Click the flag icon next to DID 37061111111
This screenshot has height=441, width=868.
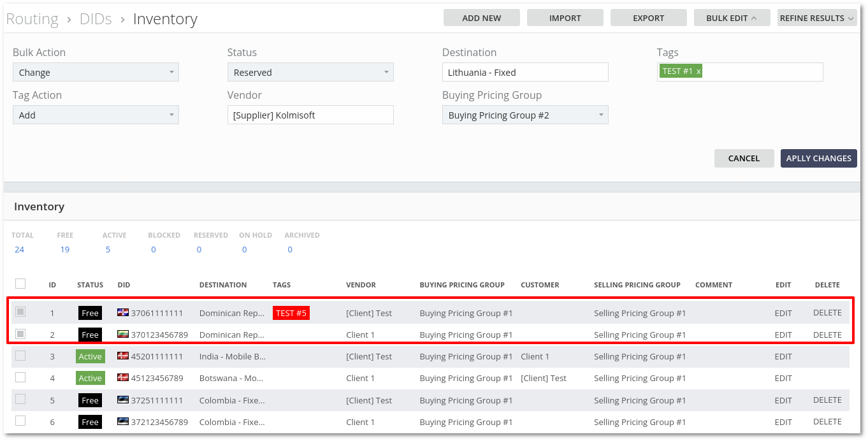(123, 313)
